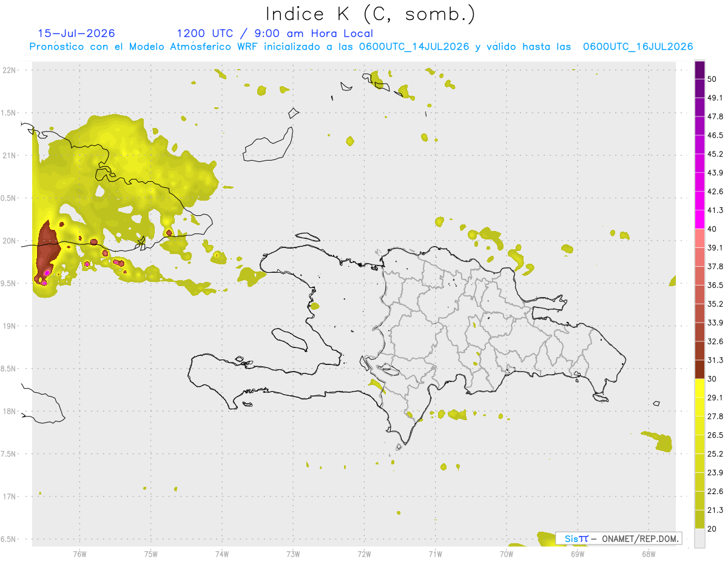Click the "75W" longitude label
Image resolution: width=728 pixels, height=562 pixels.
(150, 554)
